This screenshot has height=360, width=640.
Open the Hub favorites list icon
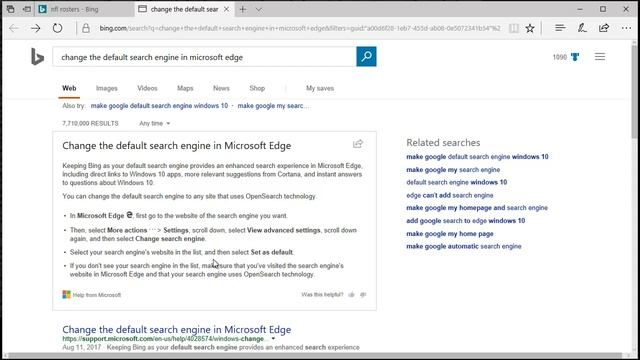(560, 28)
